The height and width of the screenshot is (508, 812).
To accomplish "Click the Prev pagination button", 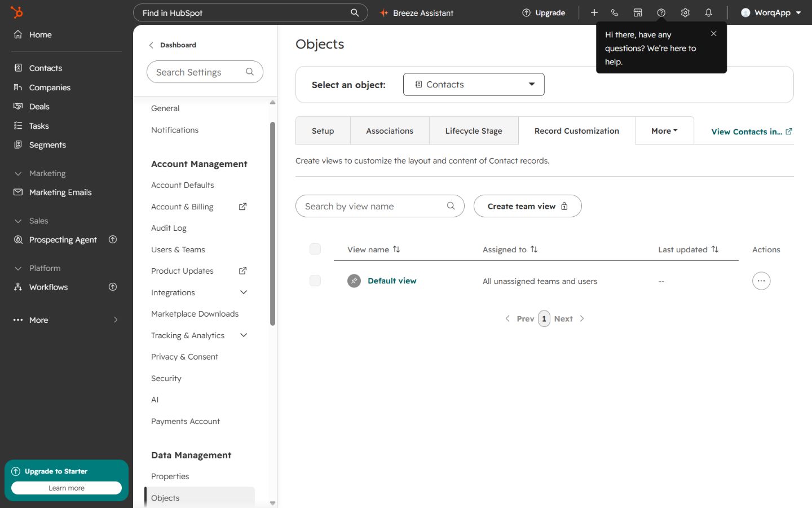I will coord(519,318).
